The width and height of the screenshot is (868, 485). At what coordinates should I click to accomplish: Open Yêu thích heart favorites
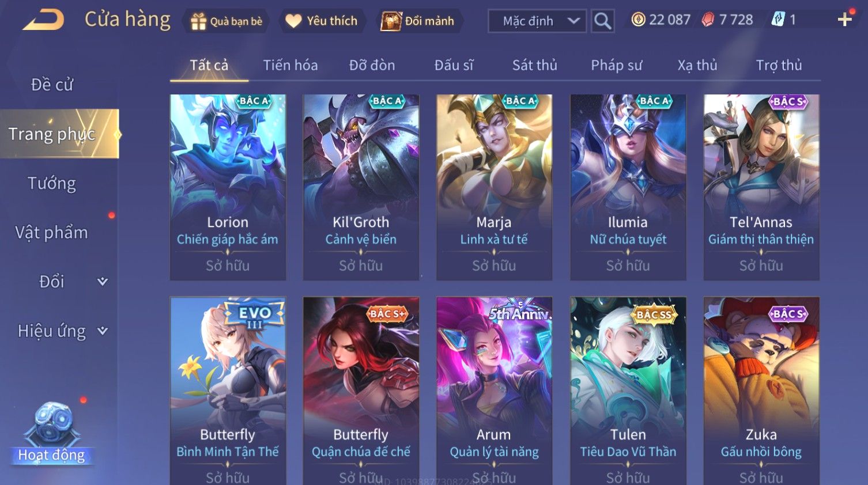pyautogui.click(x=293, y=21)
